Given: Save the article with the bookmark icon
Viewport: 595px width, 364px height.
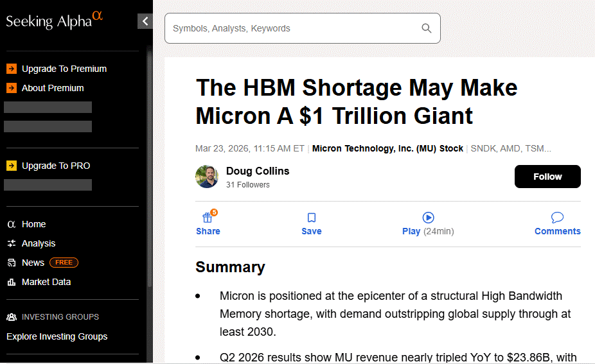Looking at the screenshot, I should (312, 218).
